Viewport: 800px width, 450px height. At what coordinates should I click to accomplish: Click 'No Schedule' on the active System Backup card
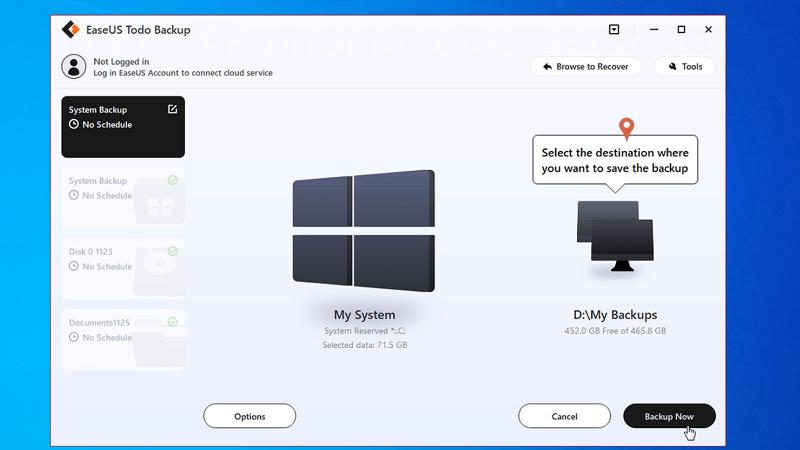click(x=107, y=124)
